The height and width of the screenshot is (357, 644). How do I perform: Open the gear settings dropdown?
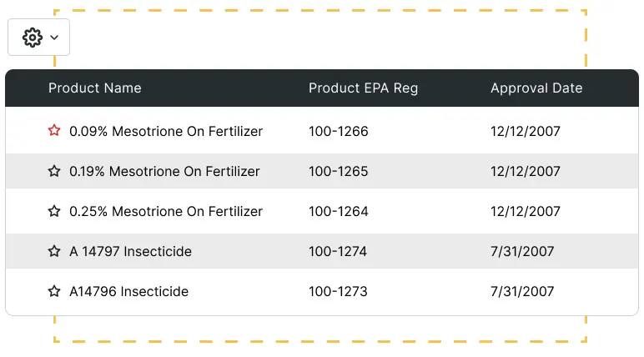click(38, 38)
